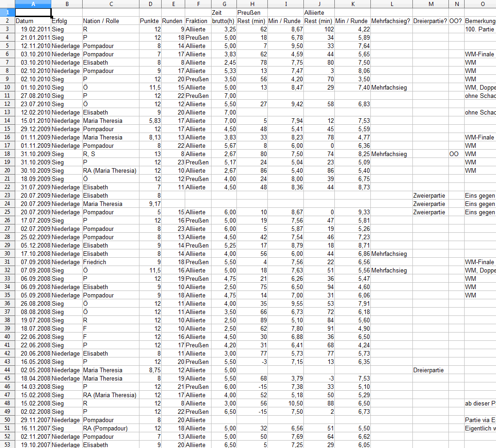Click the date cell 12.11.2010
Image resolution: width=496 pixels, height=448 pixels.
point(33,46)
